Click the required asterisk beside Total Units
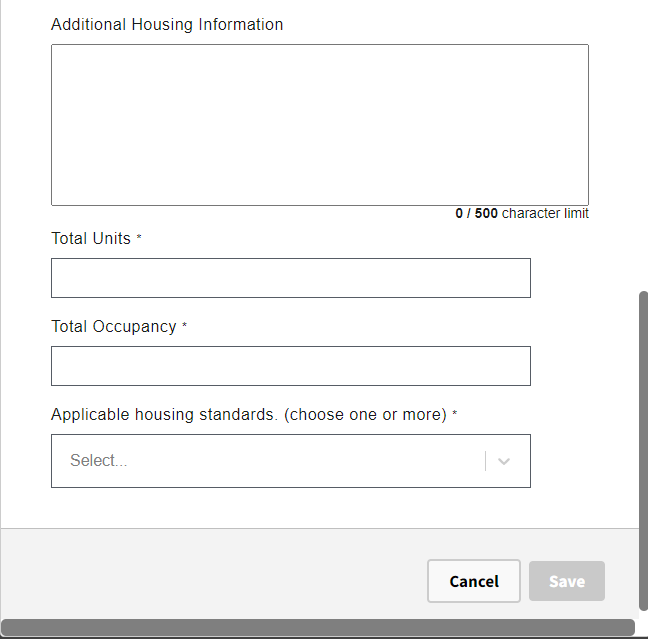Screen dimensions: 648x639 (139, 238)
